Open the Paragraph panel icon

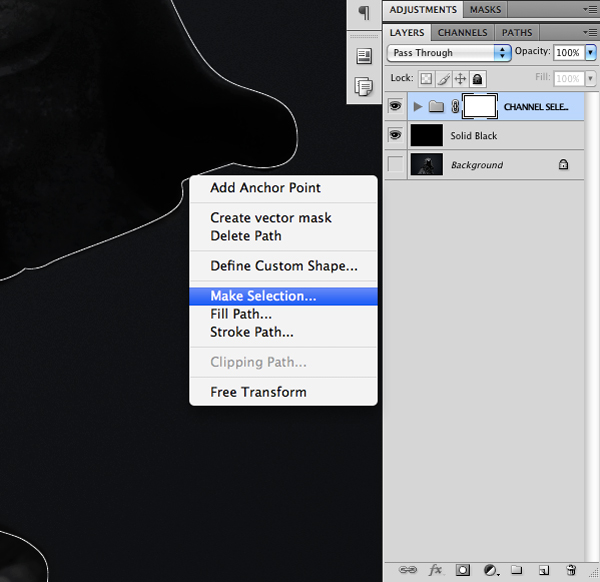[x=364, y=13]
